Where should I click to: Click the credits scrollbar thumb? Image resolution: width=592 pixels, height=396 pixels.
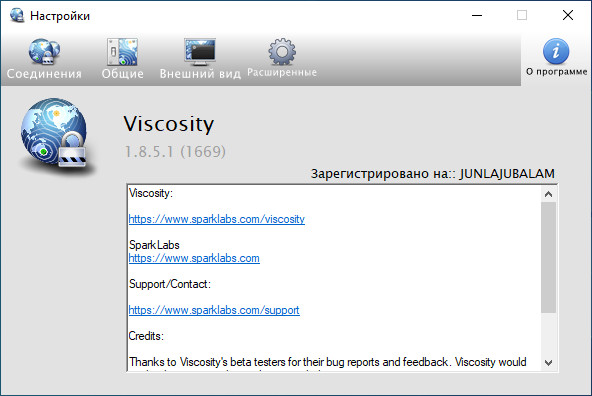coord(549,257)
